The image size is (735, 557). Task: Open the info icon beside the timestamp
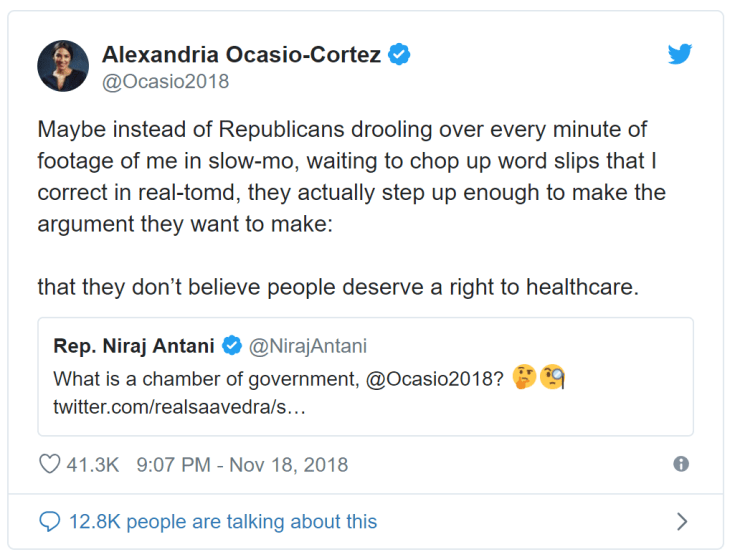[681, 464]
